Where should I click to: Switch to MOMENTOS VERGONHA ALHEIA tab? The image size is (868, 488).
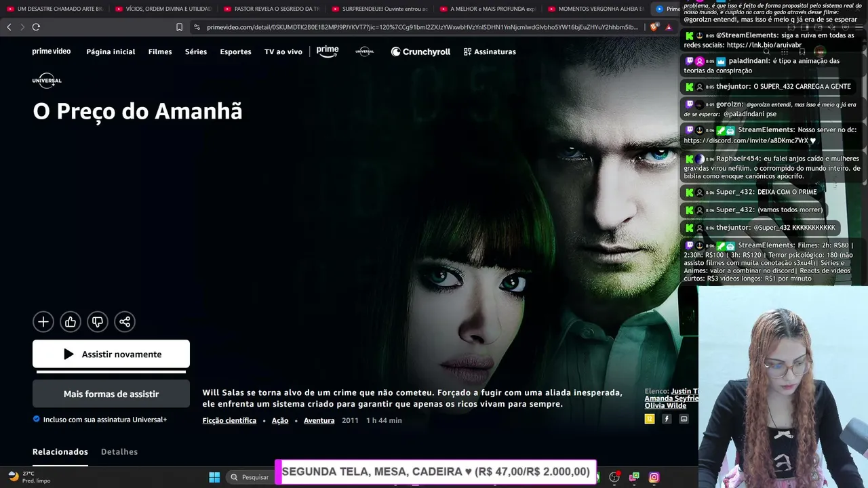[595, 9]
